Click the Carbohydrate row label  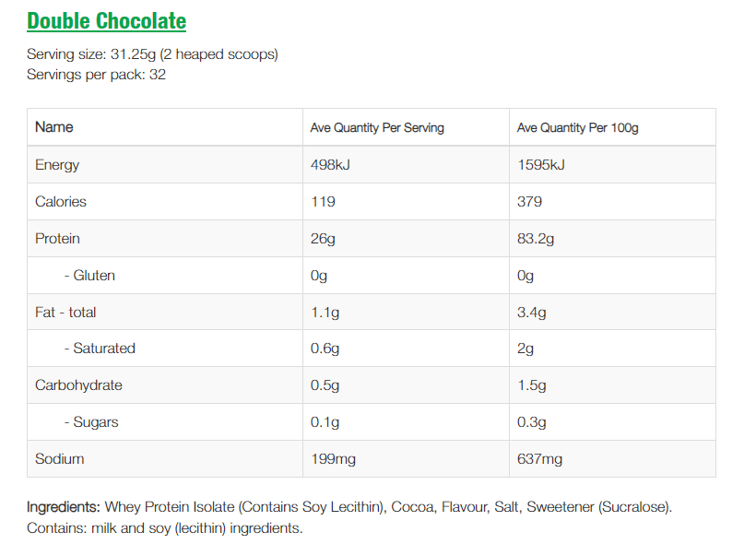tap(78, 385)
